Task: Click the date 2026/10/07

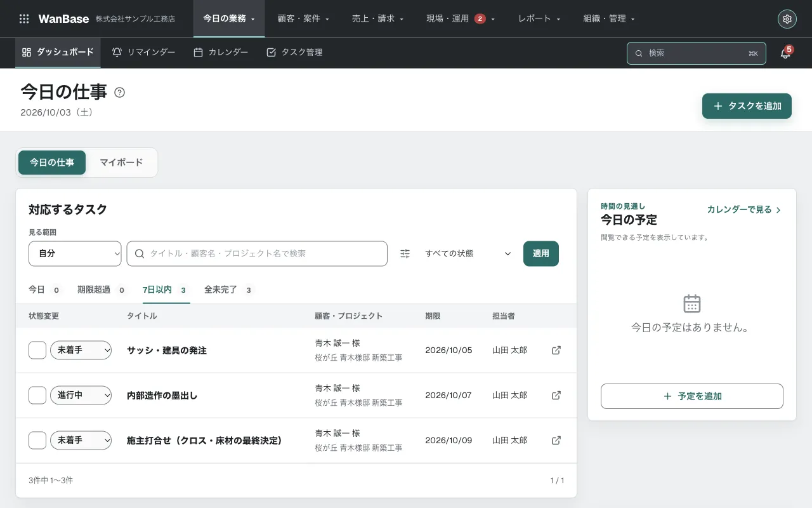Action: point(449,395)
